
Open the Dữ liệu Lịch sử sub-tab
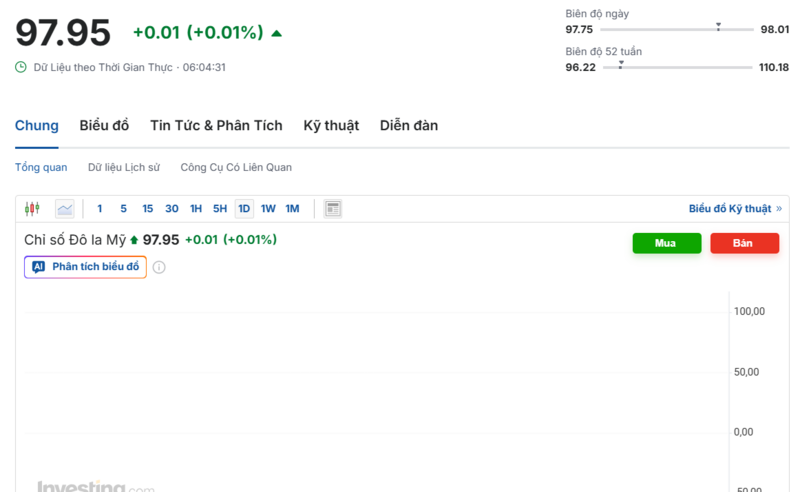point(124,167)
